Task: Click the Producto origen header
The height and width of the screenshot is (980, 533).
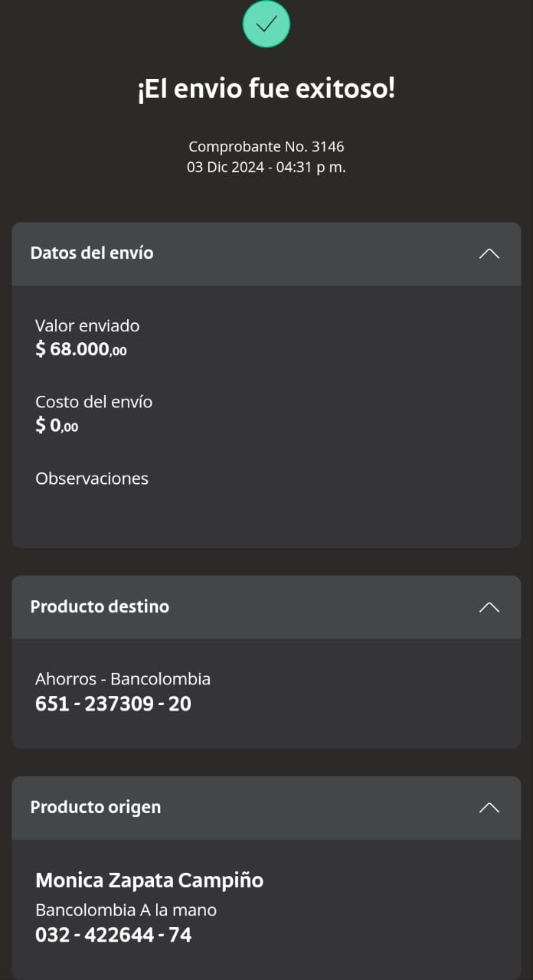Action: point(96,808)
